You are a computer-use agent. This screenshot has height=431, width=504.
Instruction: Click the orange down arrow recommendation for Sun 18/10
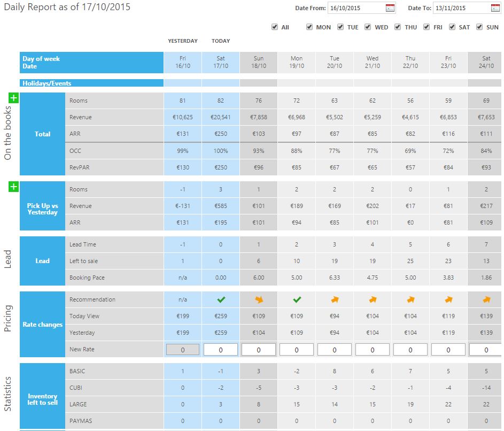click(x=259, y=299)
